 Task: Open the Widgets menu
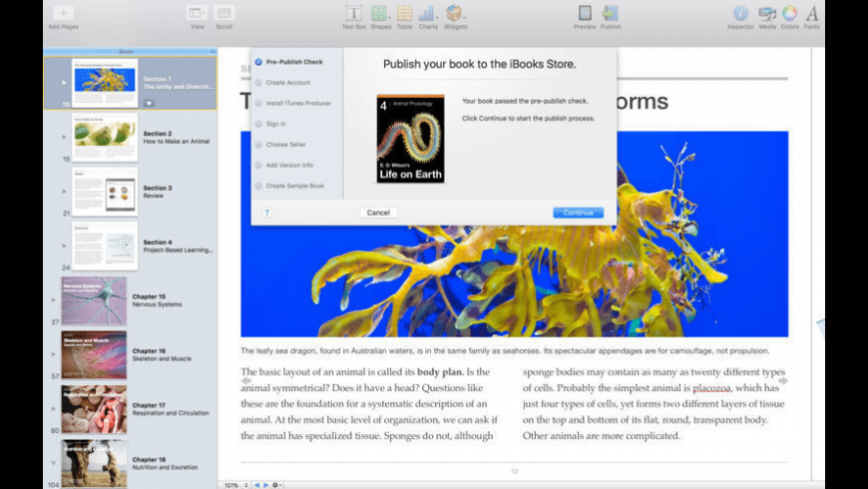pos(455,13)
